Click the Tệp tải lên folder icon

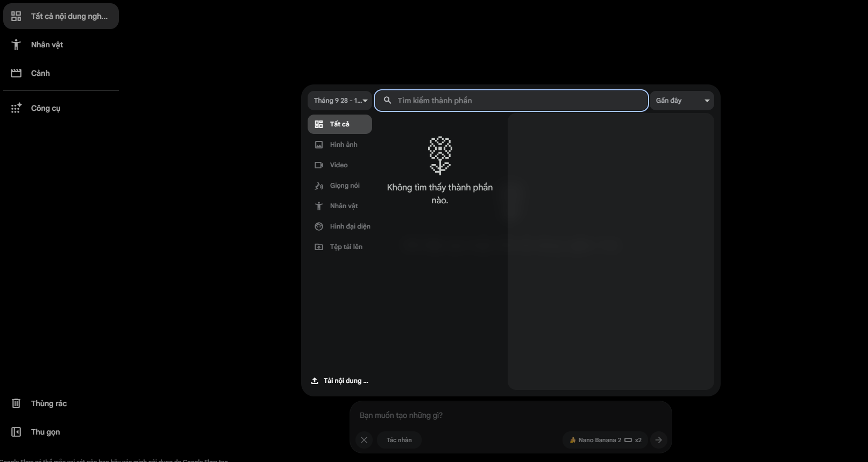pos(319,247)
